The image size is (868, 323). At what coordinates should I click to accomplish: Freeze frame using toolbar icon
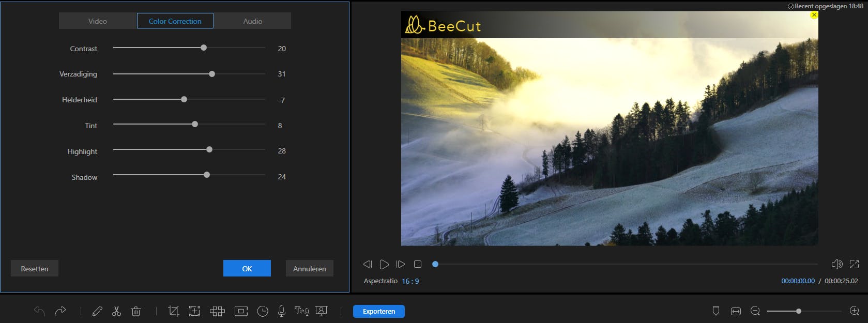[x=241, y=311]
